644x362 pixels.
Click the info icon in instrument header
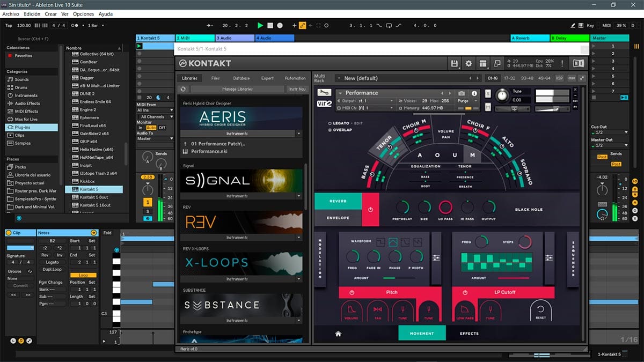point(475,93)
